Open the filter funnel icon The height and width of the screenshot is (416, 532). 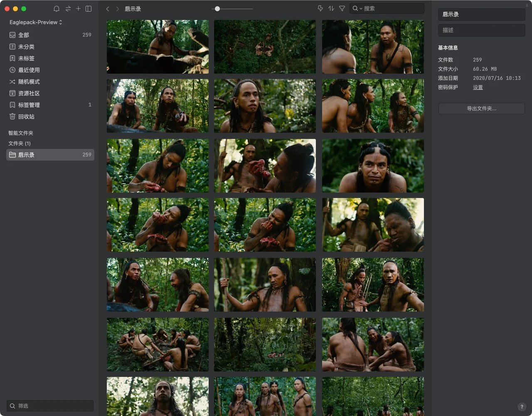(342, 8)
